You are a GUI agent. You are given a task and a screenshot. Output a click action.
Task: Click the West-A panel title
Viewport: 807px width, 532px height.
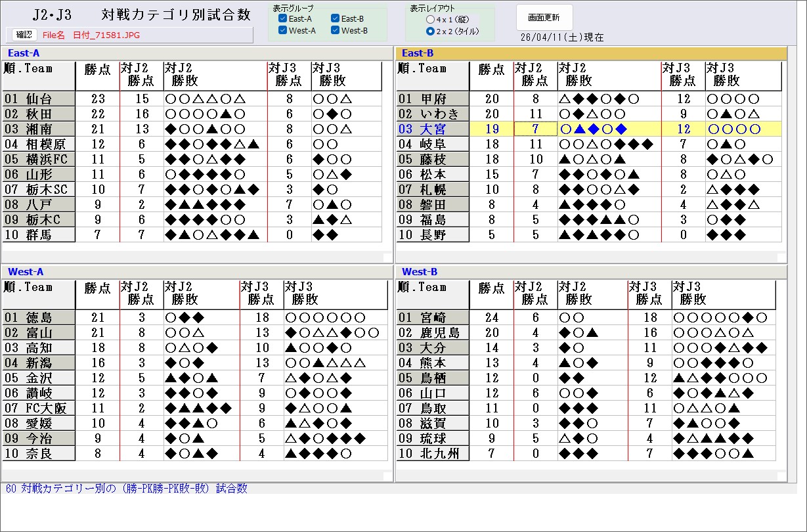26,271
